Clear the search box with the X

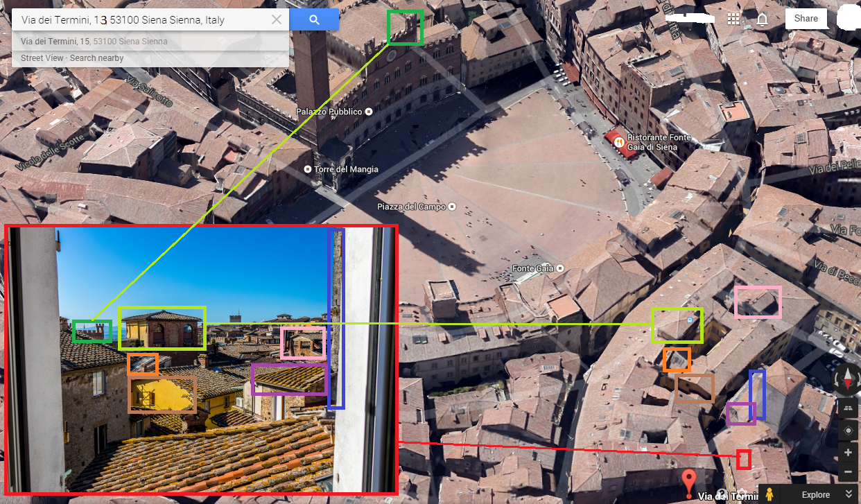click(x=277, y=20)
